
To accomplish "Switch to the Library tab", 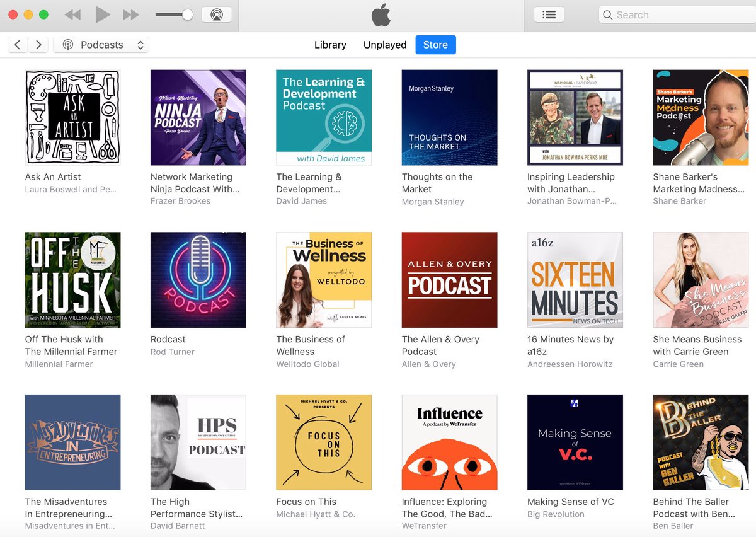I will (x=330, y=45).
